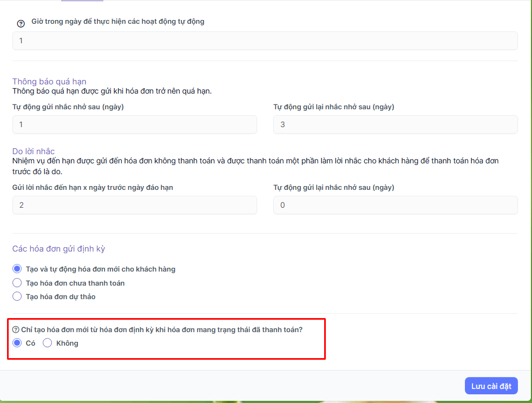Click help icon beside "Chỉ tạo hóa đơn mới" question
The height and width of the screenshot is (403, 532).
point(16,329)
